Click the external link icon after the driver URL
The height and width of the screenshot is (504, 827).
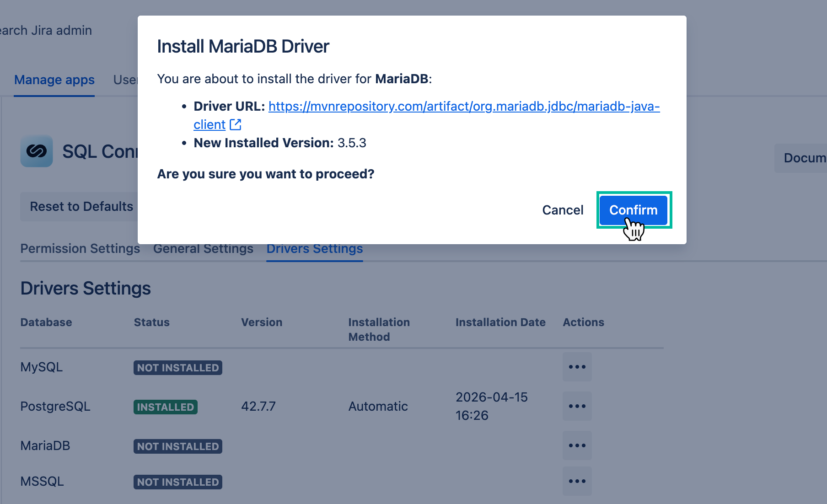[236, 124]
